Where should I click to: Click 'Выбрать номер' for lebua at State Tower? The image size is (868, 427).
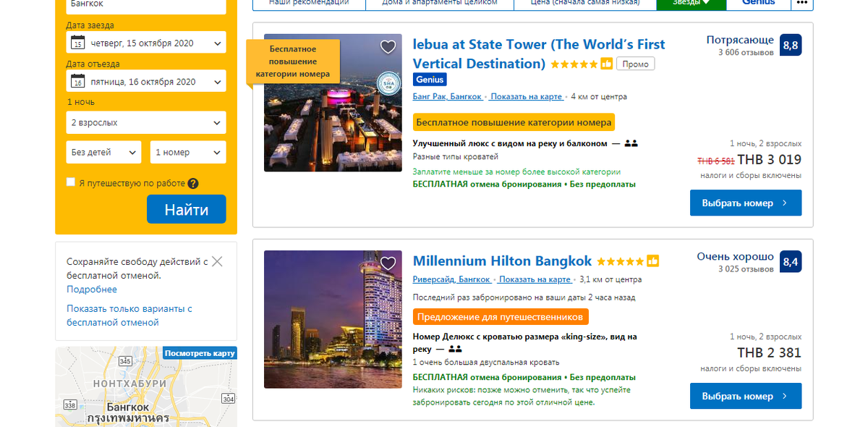[746, 203]
